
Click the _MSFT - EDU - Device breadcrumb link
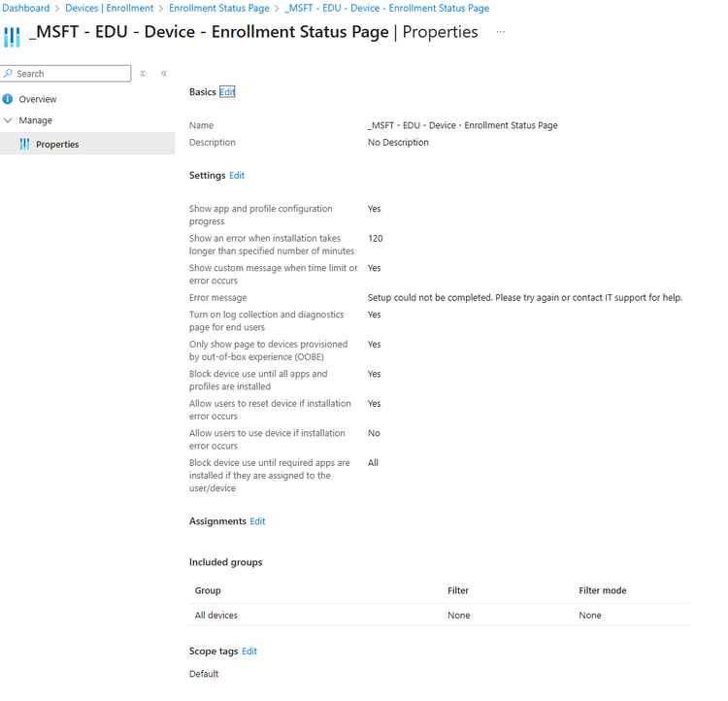coord(386,9)
